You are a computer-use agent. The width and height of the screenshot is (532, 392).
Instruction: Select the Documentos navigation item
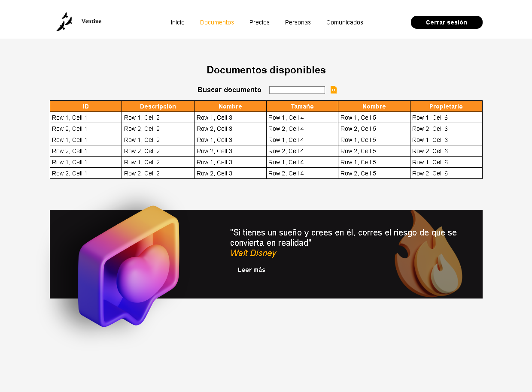(x=217, y=23)
